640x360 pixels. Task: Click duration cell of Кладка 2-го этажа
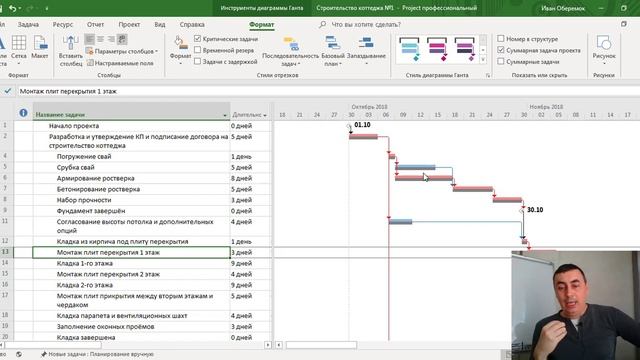(x=250, y=285)
